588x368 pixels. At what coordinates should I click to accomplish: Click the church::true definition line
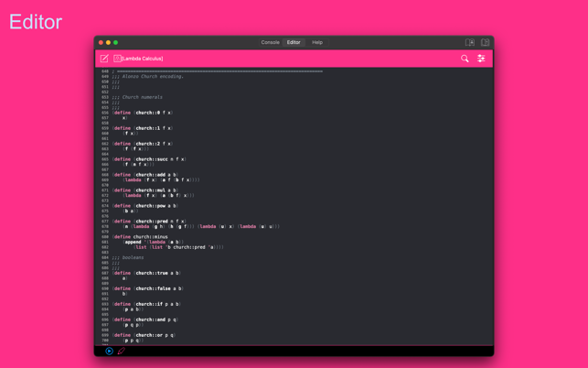146,273
